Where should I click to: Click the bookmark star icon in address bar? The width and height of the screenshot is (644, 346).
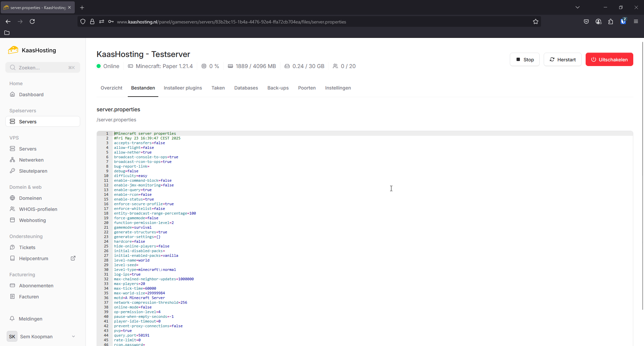point(536,22)
